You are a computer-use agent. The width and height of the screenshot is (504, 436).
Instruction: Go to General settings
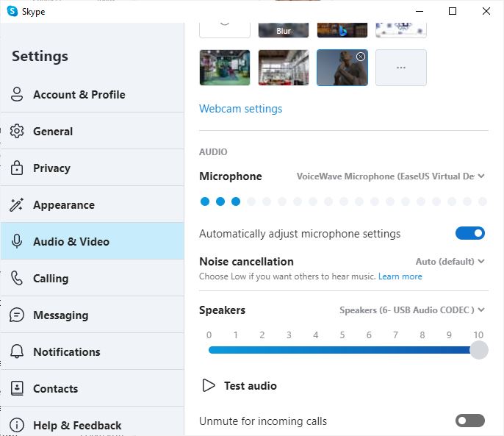93,131
